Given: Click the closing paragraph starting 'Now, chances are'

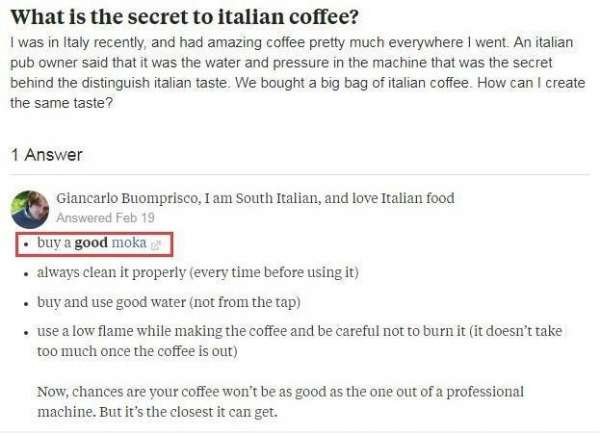Looking at the screenshot, I should click(280, 391).
